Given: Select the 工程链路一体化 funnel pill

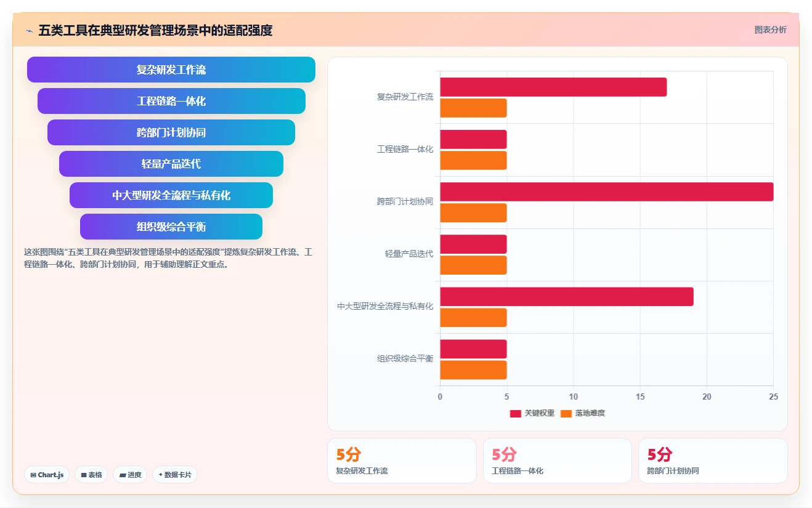Looking at the screenshot, I should pos(171,101).
